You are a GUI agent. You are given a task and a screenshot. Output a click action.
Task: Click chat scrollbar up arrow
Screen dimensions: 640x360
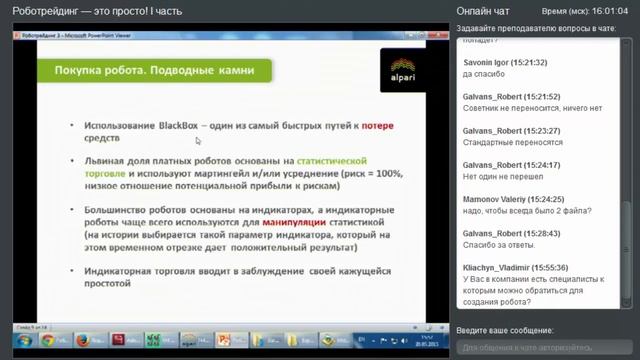tap(626, 42)
